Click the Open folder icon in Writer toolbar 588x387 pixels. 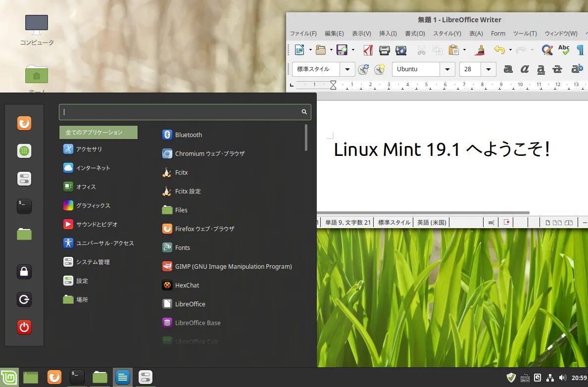pos(321,49)
